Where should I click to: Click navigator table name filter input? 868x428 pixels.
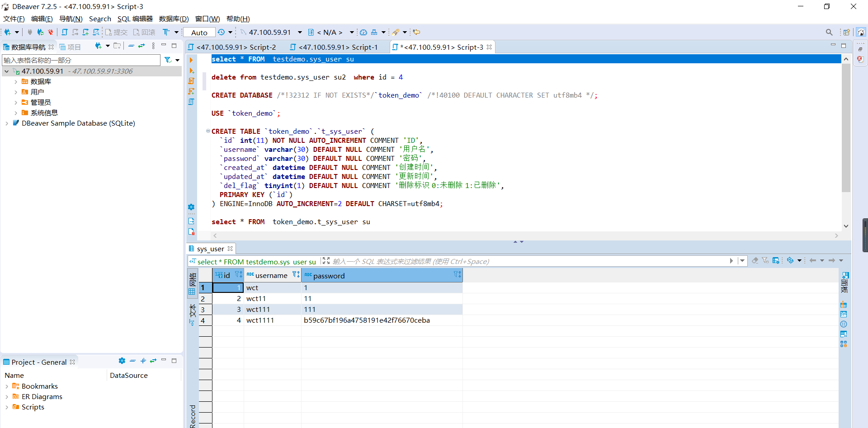coord(81,60)
